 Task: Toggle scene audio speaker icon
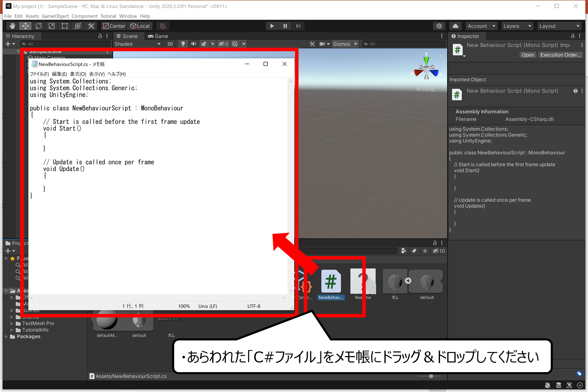click(194, 44)
